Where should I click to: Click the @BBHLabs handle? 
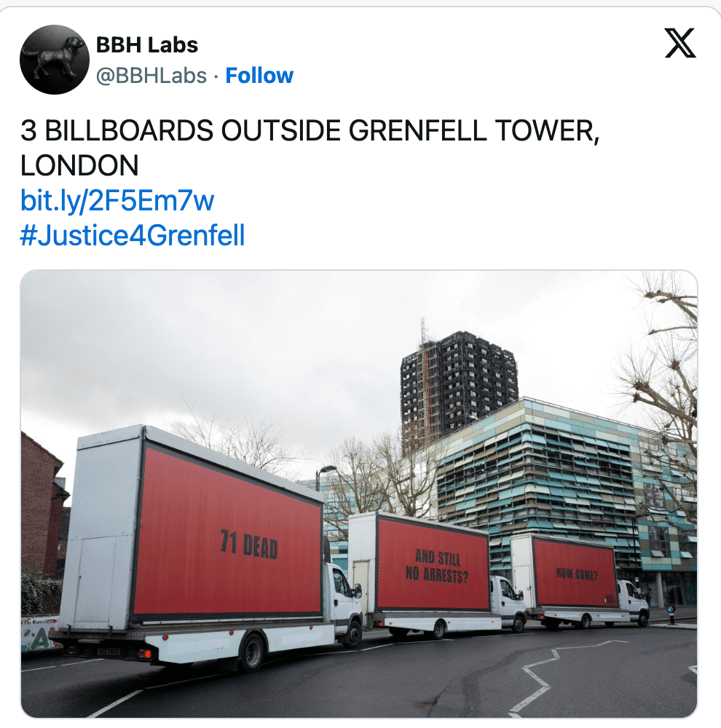[151, 76]
